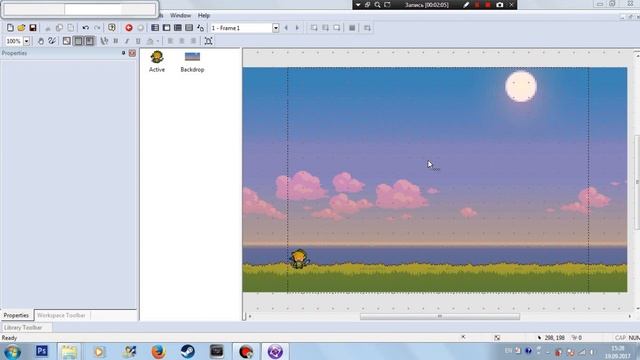Open the file explorer taskbar icon

[x=69, y=351]
